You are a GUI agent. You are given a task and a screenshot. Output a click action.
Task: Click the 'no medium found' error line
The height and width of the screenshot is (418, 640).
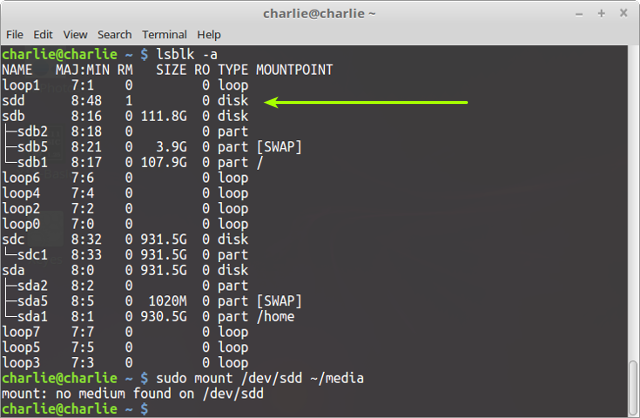coord(133,394)
